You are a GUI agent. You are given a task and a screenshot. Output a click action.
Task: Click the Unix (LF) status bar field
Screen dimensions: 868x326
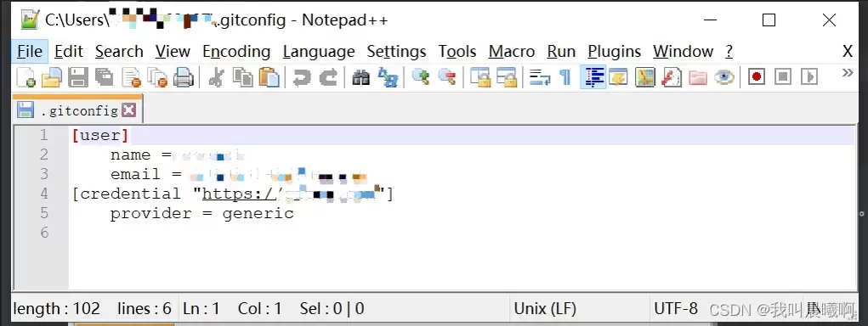pyautogui.click(x=545, y=308)
